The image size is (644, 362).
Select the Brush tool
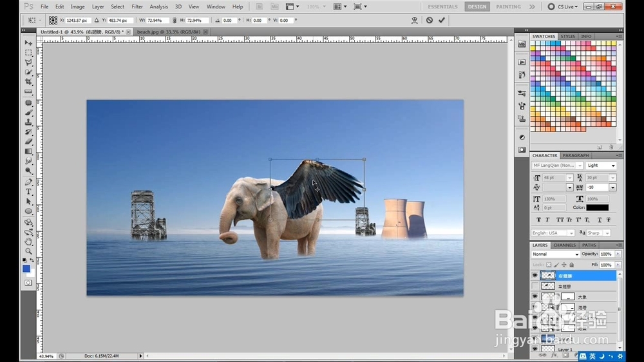(28, 112)
